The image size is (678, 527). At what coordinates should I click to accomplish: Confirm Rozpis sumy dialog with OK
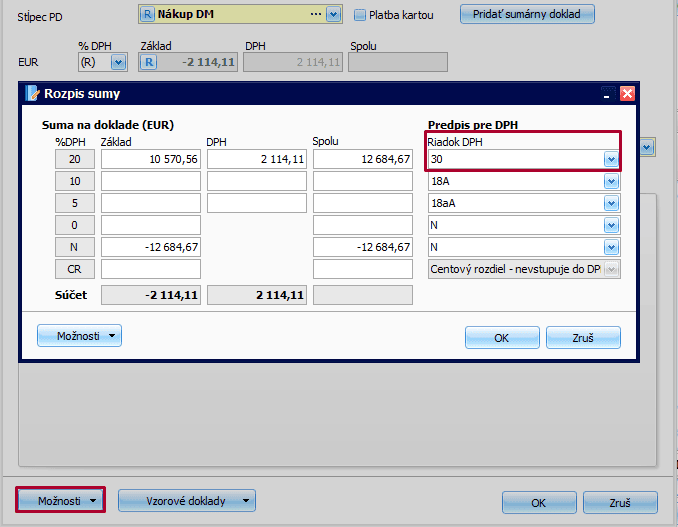coord(502,338)
